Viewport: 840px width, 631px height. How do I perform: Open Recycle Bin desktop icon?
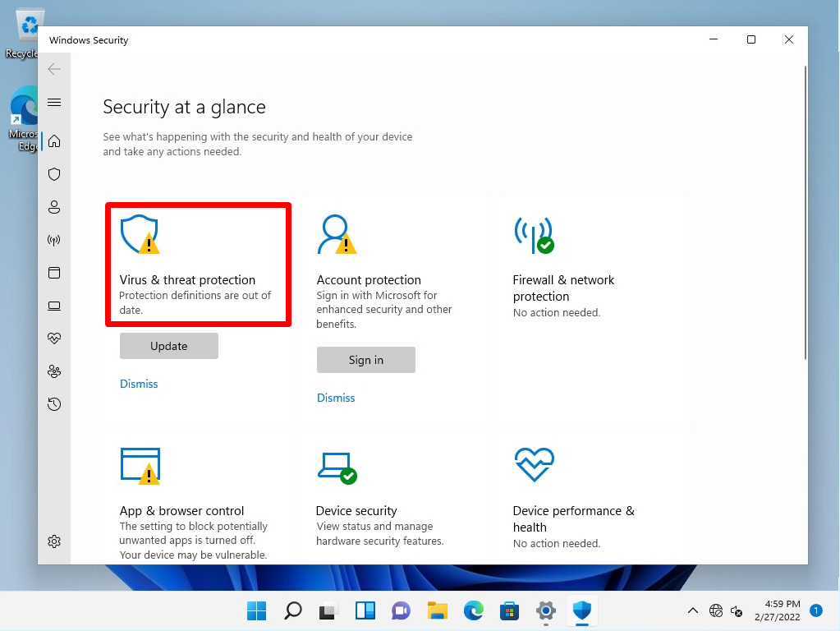[24, 33]
